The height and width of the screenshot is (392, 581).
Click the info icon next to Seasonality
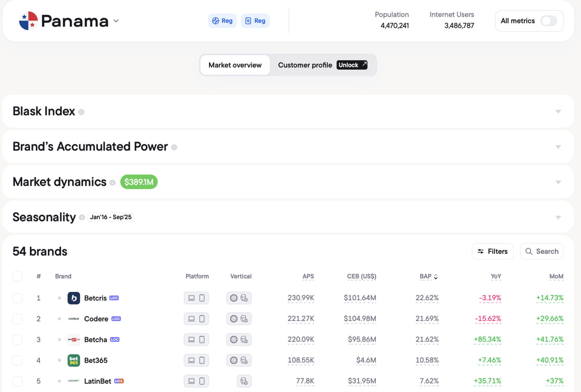[82, 218]
